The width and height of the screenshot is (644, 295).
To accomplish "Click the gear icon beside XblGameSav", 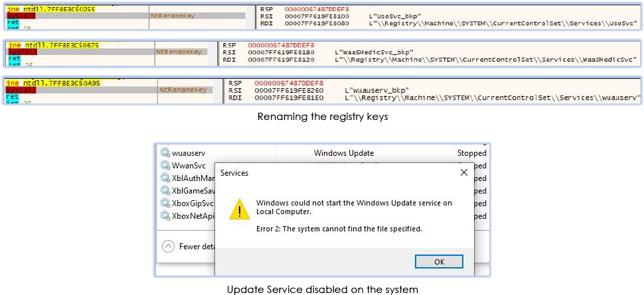I will click(165, 191).
